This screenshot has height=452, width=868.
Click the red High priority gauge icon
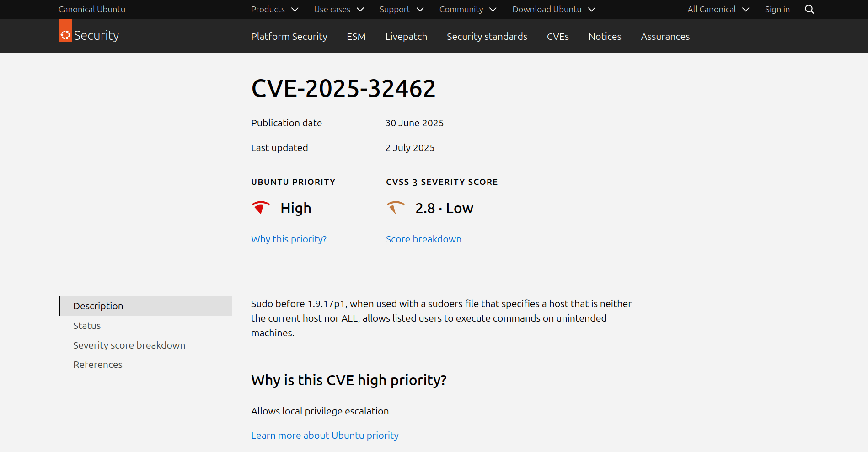[x=261, y=208]
